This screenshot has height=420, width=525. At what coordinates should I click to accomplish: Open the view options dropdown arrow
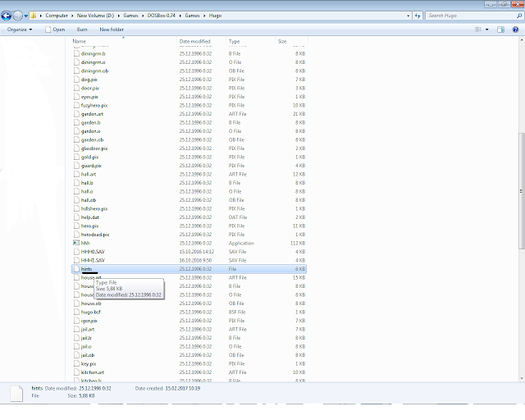tap(486, 30)
